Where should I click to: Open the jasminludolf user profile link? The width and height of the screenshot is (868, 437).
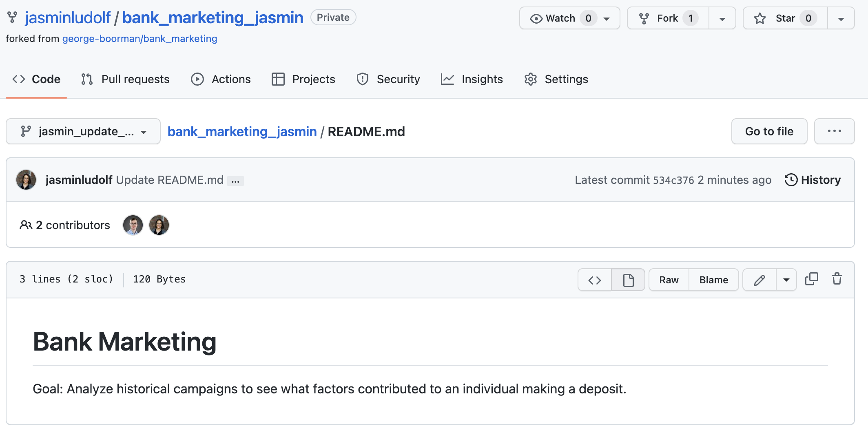coord(67,18)
